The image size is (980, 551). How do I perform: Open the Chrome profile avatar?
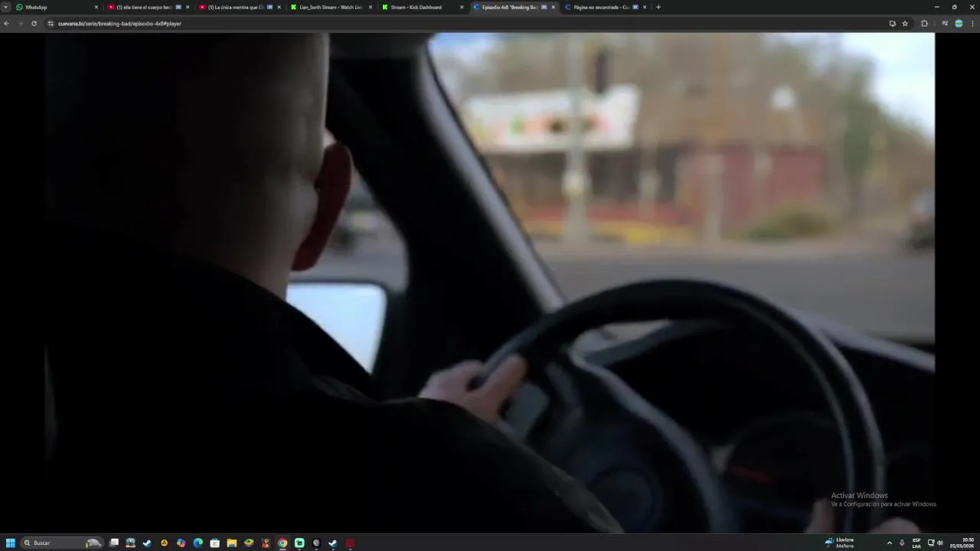[959, 24]
